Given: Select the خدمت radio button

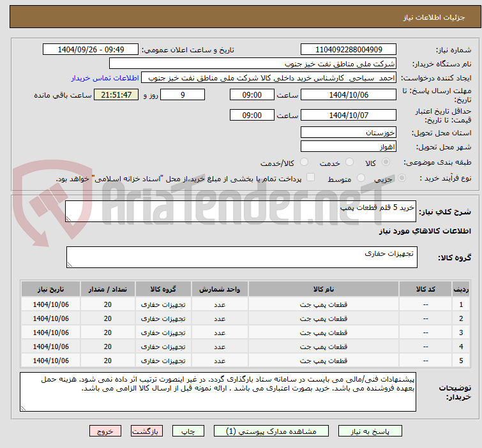Looking at the screenshot, I should click(349, 162).
